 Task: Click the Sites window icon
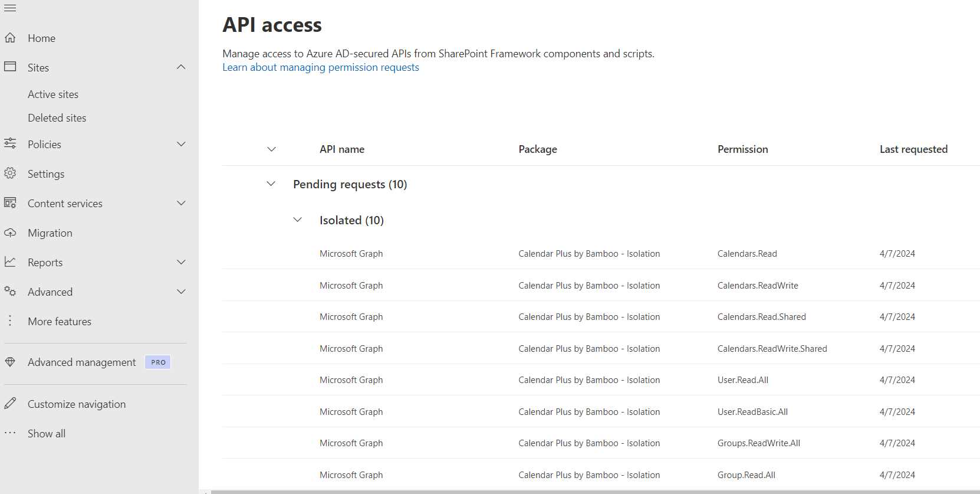[x=10, y=67]
